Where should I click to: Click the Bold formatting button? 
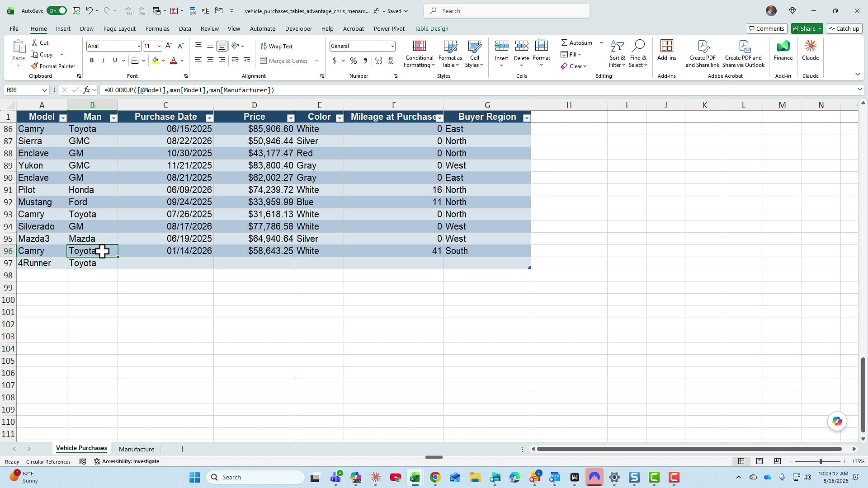(92, 61)
